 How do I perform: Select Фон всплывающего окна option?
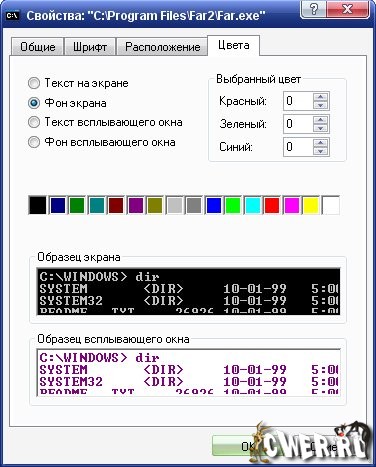(34, 142)
